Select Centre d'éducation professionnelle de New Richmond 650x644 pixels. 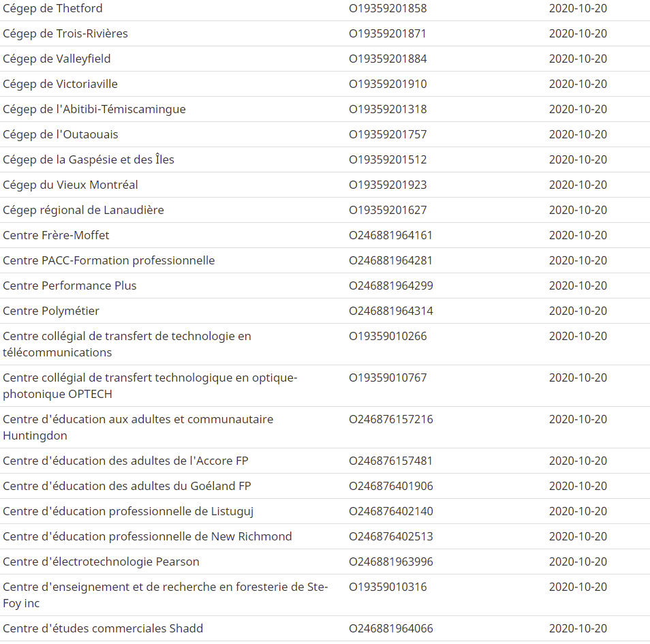pos(147,537)
